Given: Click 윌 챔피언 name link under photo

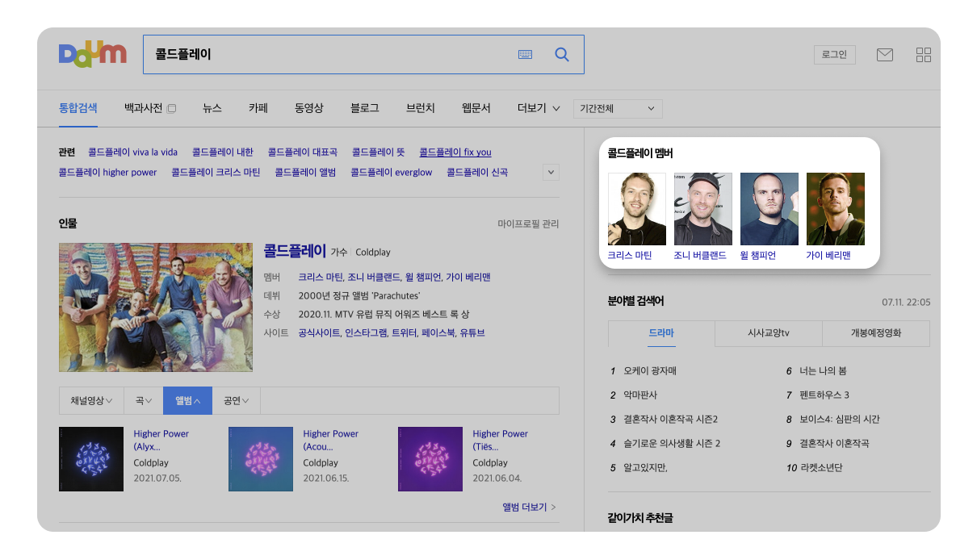Looking at the screenshot, I should 758,256.
